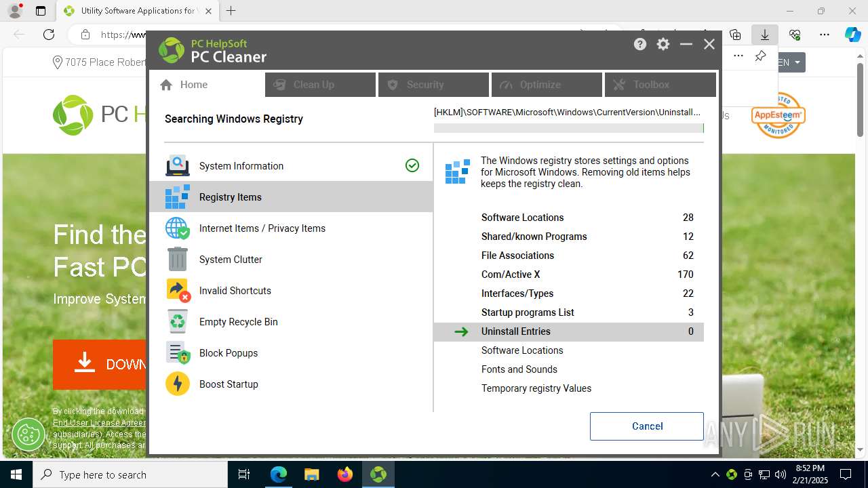Viewport: 868px width, 488px height.
Task: Open a new browser tab in Edge
Action: click(231, 11)
